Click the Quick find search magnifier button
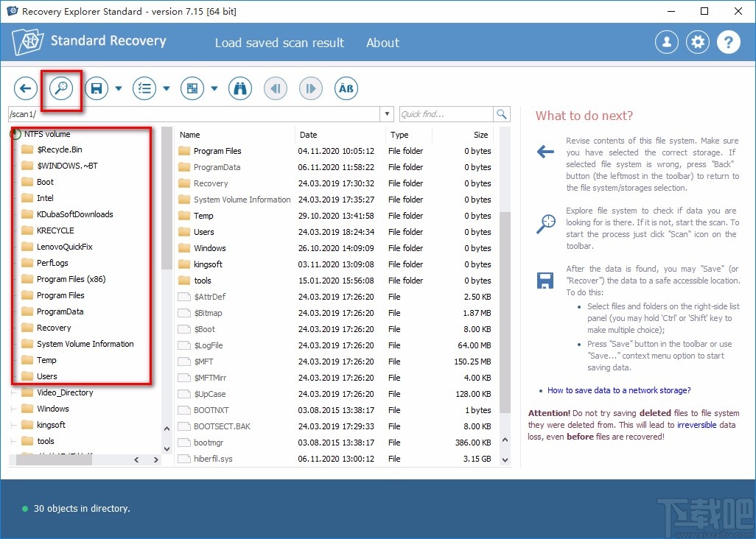The height and width of the screenshot is (539, 756). coord(502,114)
